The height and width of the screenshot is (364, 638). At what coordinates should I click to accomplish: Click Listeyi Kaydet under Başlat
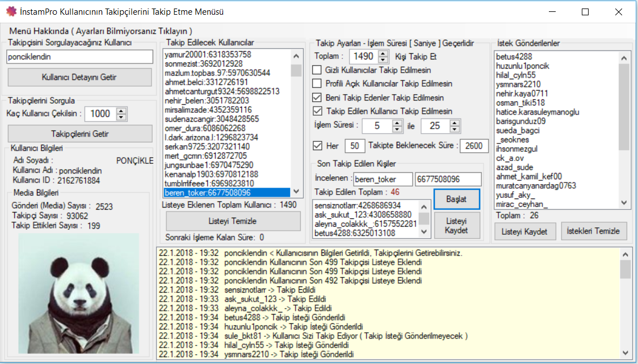pyautogui.click(x=456, y=226)
